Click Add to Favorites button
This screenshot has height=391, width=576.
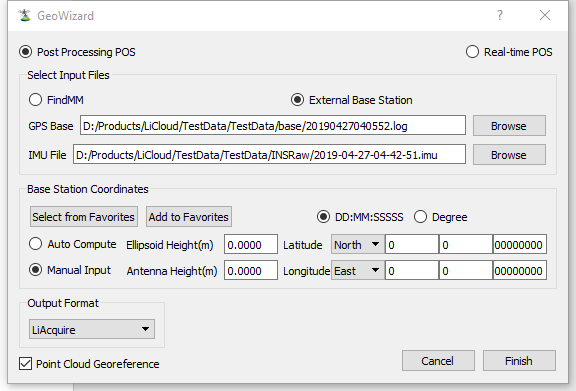(189, 217)
